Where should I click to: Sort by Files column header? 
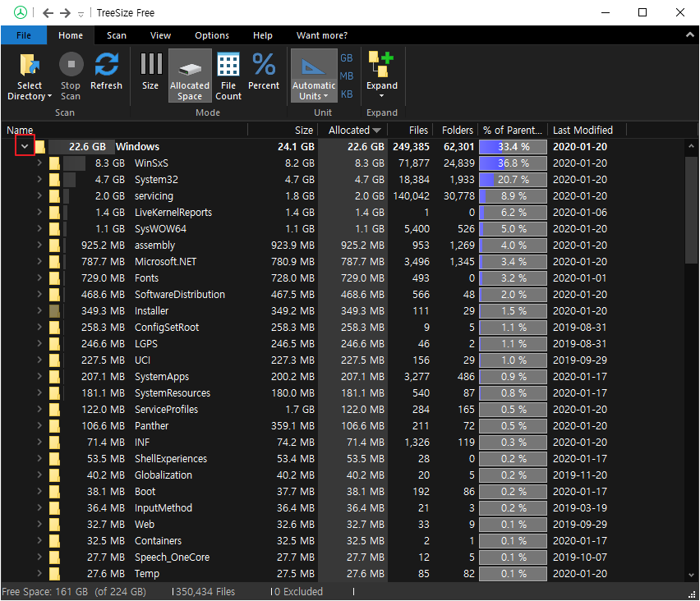[410, 131]
